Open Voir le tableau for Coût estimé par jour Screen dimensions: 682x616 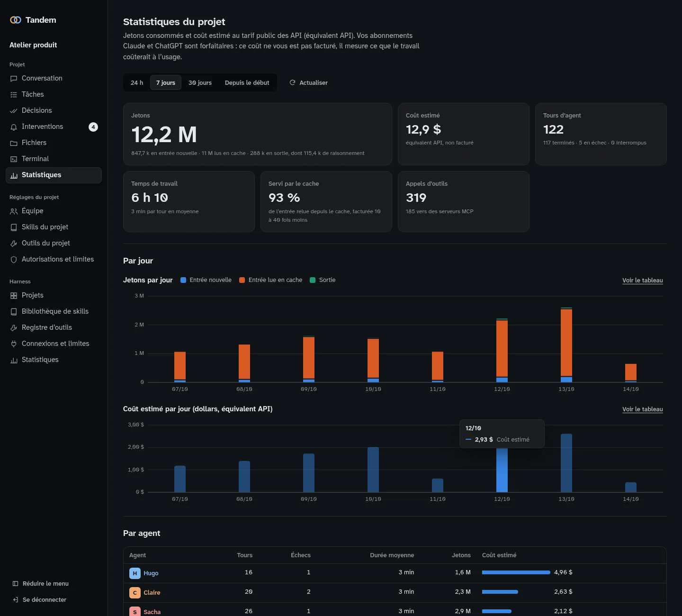(x=643, y=409)
